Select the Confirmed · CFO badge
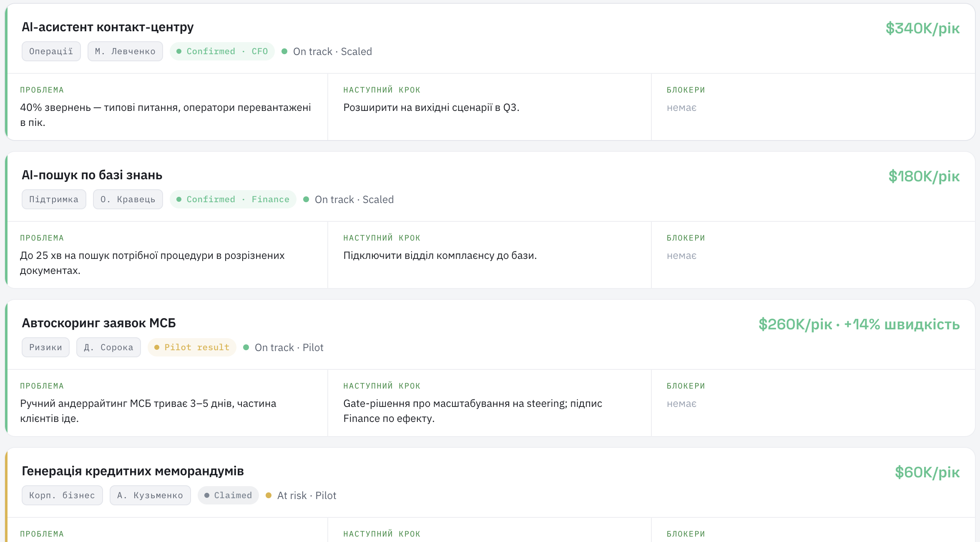980x542 pixels. pos(222,51)
